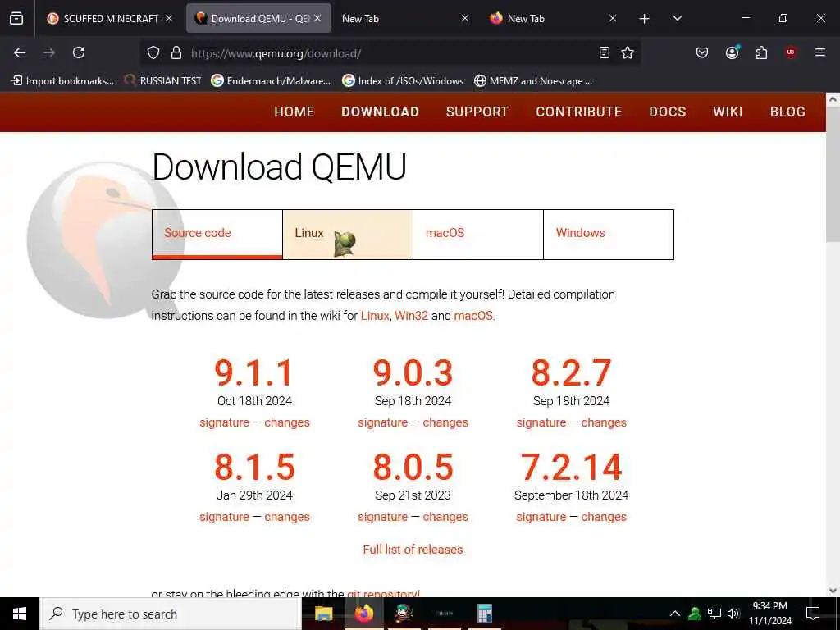This screenshot has height=630, width=840.
Task: Open Import bookmarks bookmark
Action: (62, 81)
